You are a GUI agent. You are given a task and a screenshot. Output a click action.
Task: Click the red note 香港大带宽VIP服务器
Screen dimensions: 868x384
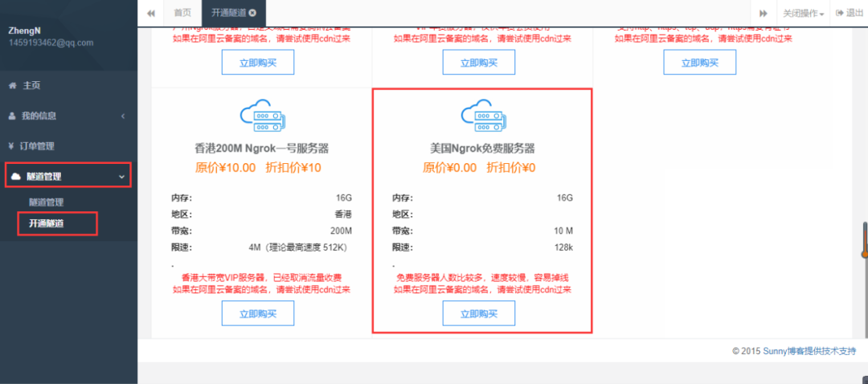click(262, 278)
